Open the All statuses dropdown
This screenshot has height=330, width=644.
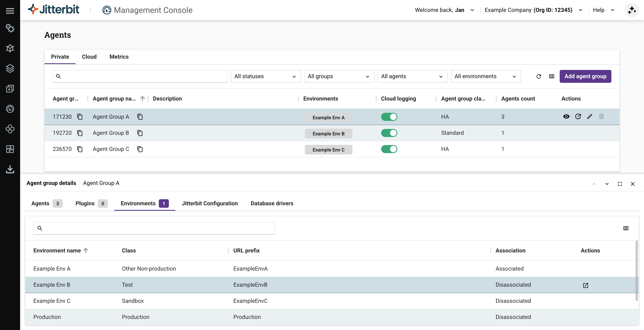(x=265, y=76)
